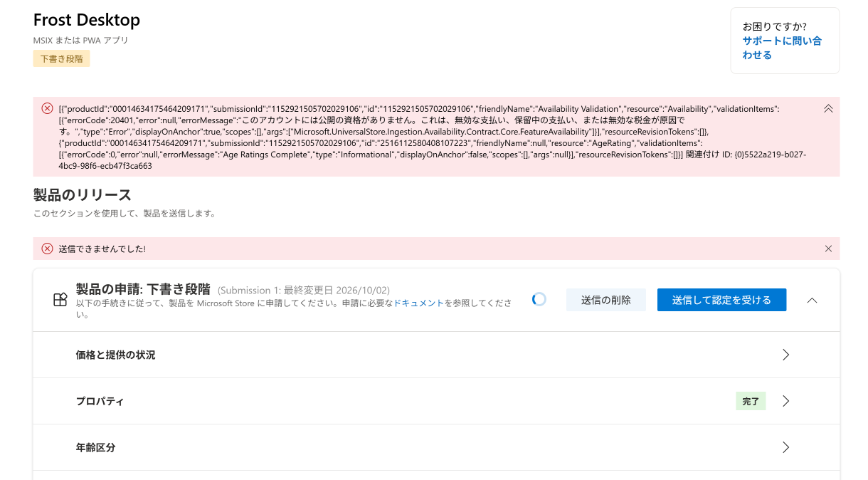Click Submission 1 最終変更日 text
Screen dimensions: 868x480
coord(304,291)
